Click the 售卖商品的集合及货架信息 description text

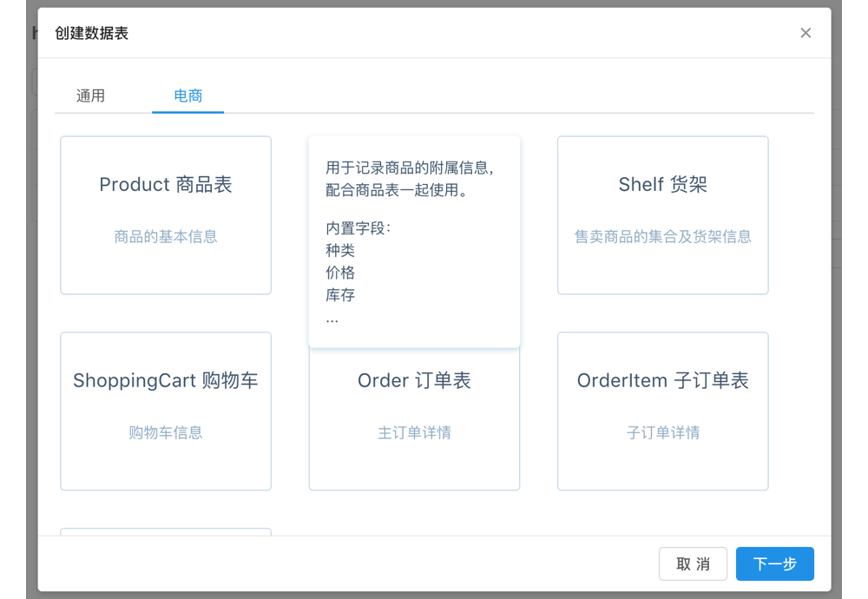tap(662, 236)
